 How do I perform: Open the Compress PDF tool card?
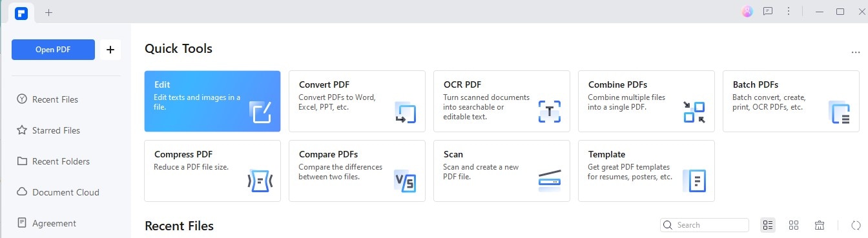tap(212, 171)
